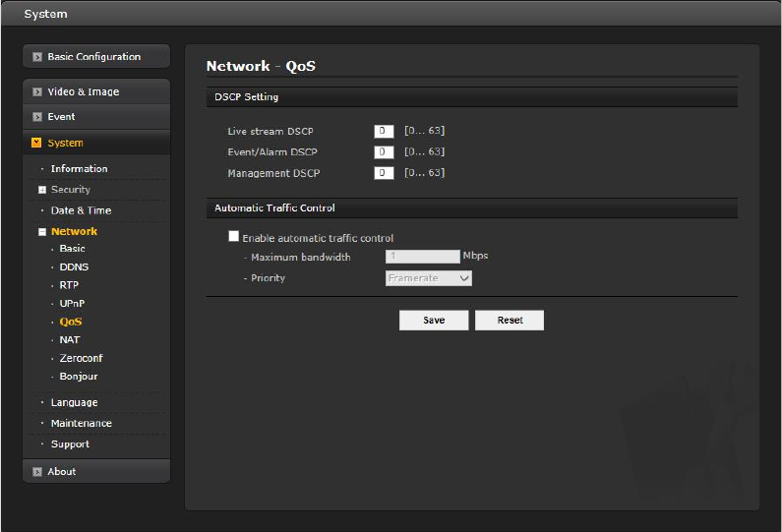
Task: Click the Management DSCP label
Action: [273, 173]
